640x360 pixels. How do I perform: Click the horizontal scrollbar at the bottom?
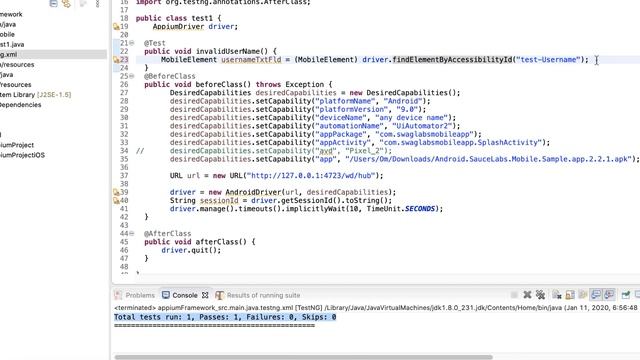pyautogui.click(x=303, y=357)
